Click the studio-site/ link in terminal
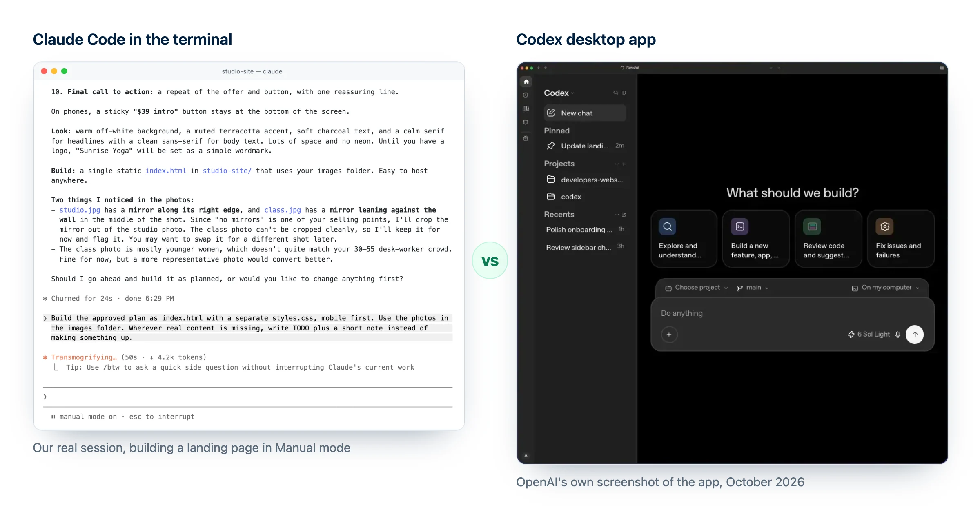Image resolution: width=980 pixels, height=523 pixels. [x=227, y=171]
